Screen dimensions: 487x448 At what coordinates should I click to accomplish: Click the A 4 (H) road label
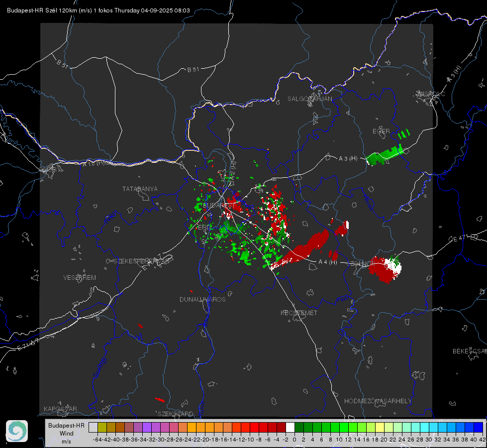(328, 262)
